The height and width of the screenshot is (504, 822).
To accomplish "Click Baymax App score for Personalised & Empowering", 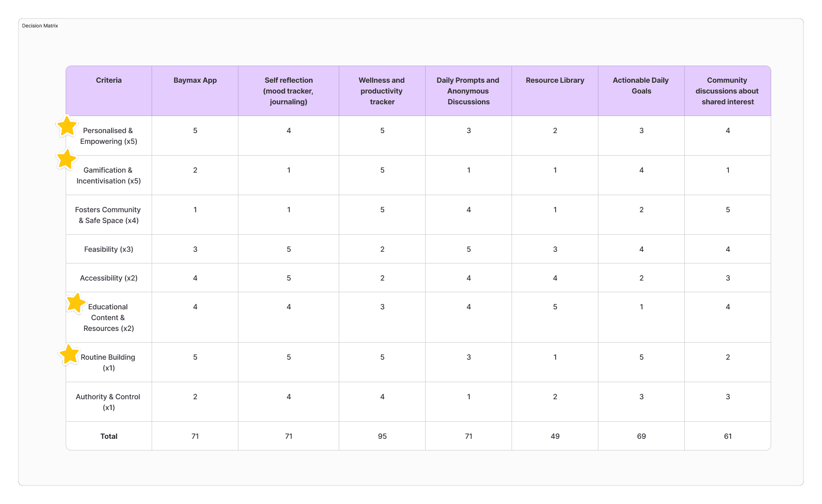I will [195, 136].
